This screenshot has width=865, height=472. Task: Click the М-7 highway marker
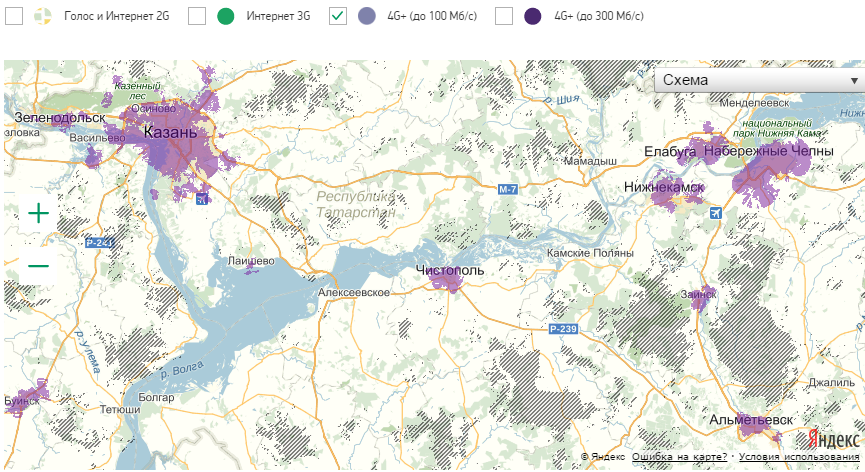pyautogui.click(x=508, y=189)
